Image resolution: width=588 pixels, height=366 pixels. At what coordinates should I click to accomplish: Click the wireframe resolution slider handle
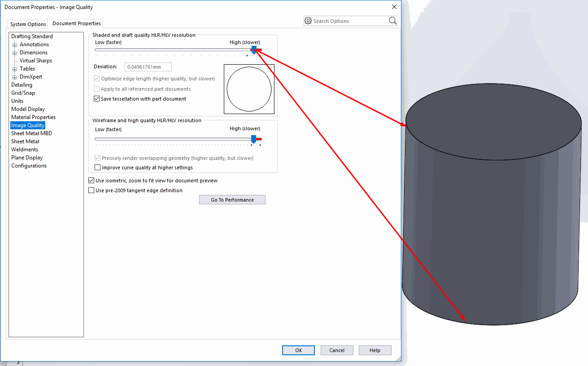253,139
